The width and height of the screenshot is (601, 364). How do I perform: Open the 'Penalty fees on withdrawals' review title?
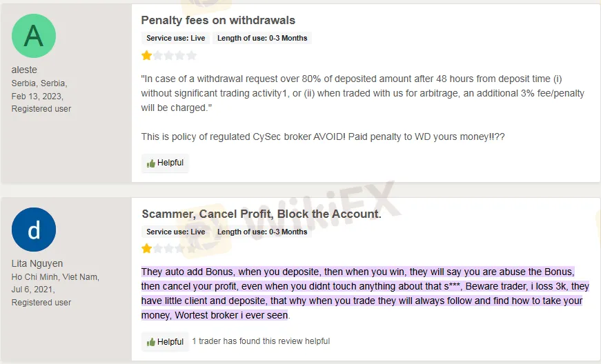pyautogui.click(x=218, y=21)
